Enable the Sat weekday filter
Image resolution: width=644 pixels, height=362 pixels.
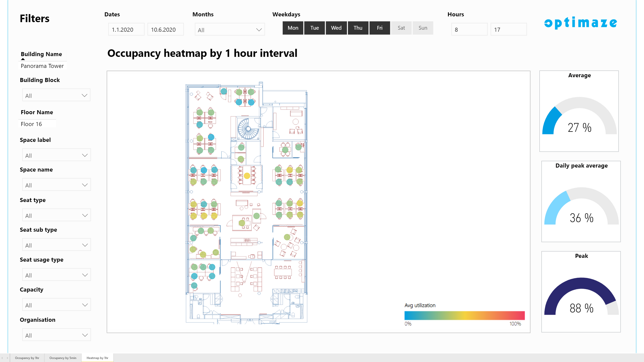coord(401,28)
